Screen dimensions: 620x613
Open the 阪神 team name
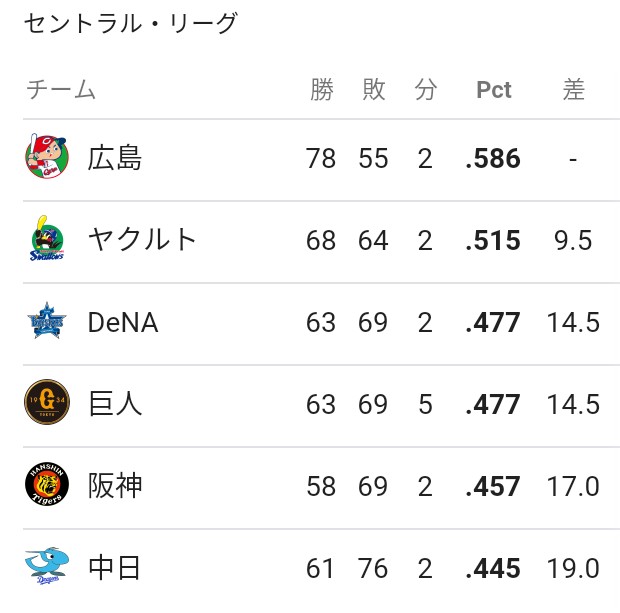tap(115, 486)
